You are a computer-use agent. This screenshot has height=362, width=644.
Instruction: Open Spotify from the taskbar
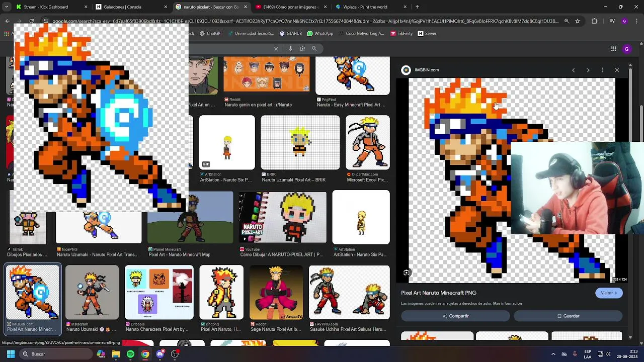pos(130,354)
